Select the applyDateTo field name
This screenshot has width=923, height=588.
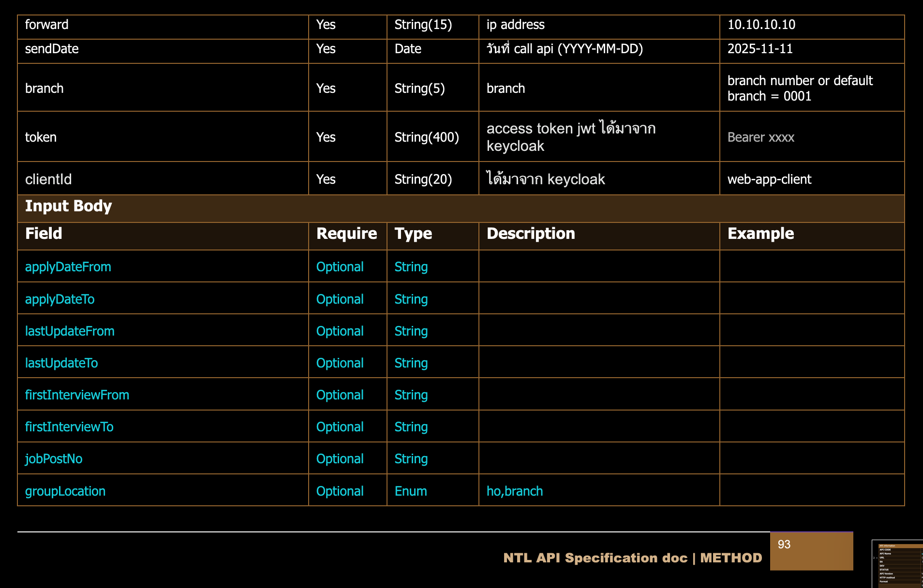click(60, 299)
